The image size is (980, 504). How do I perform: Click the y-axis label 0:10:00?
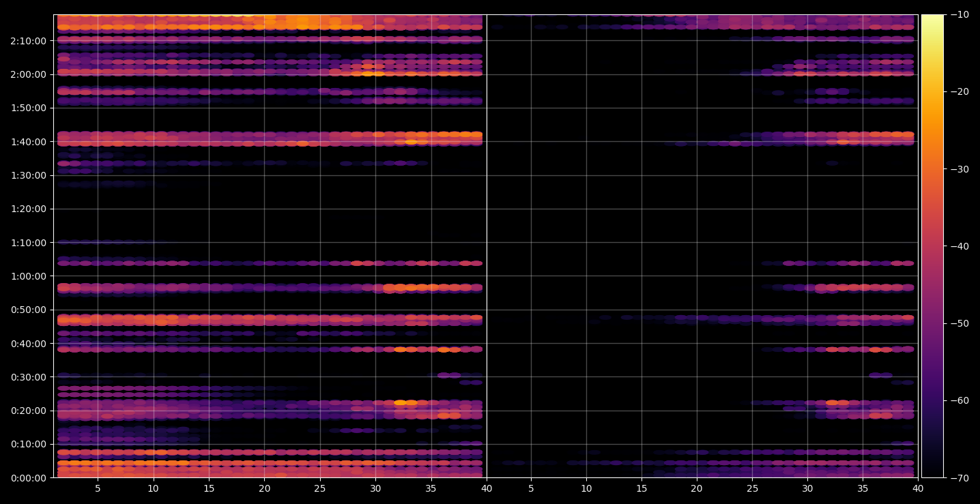tap(29, 444)
